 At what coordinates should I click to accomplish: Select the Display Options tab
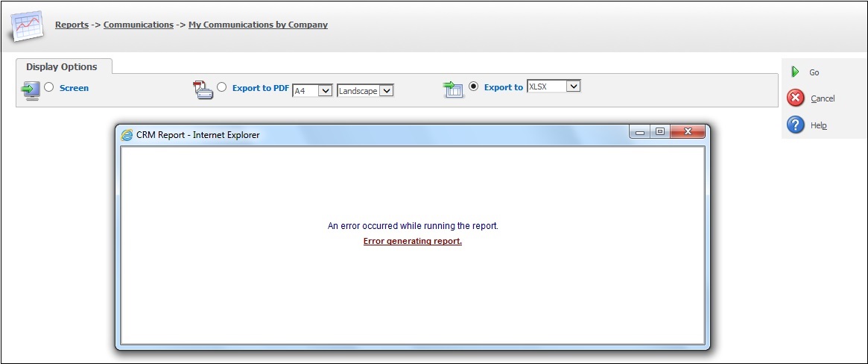pyautogui.click(x=62, y=66)
